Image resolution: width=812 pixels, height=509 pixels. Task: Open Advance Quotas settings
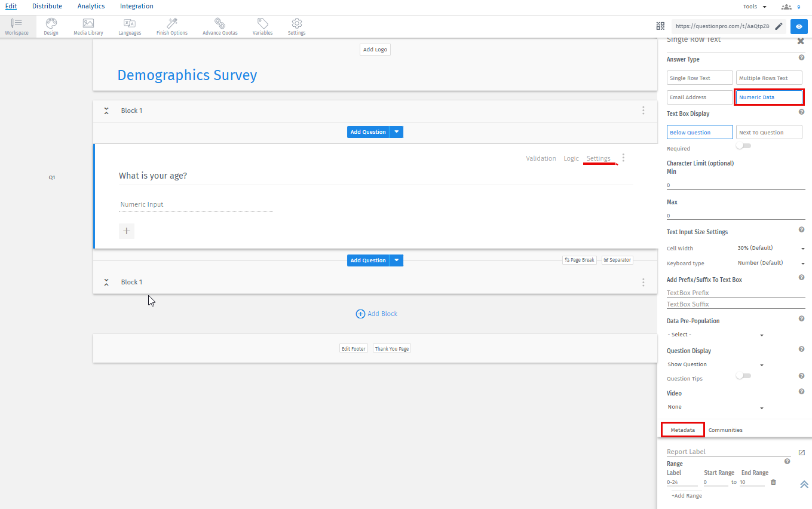pos(220,26)
